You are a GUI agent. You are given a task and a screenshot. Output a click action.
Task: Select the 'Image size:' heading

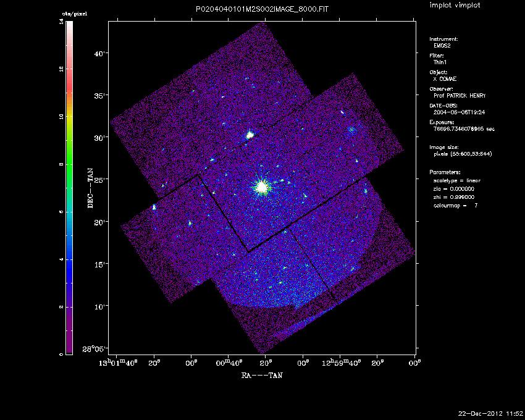[x=444, y=148]
